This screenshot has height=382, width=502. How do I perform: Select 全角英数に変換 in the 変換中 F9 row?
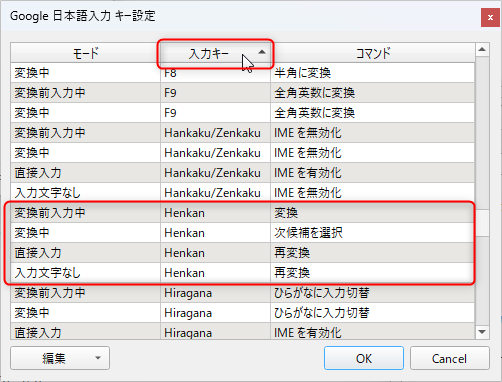point(373,113)
